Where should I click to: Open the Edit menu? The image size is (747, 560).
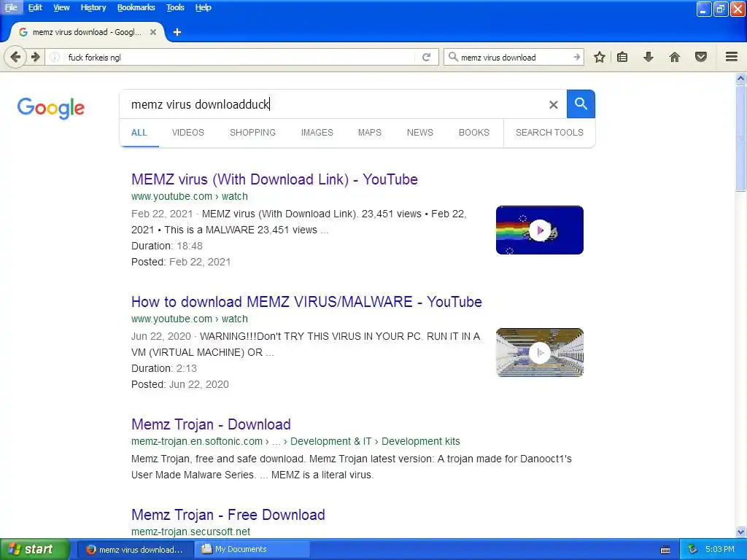[35, 7]
